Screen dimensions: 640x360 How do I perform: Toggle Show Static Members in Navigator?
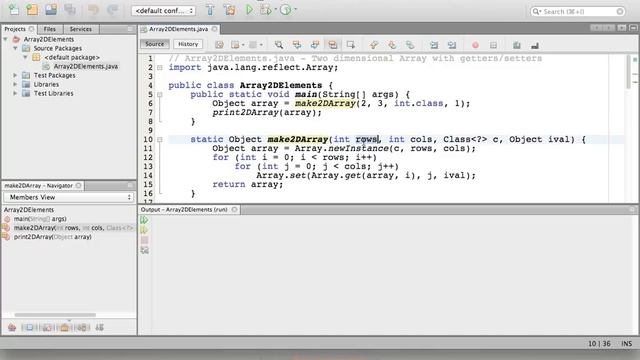[x=47, y=327]
